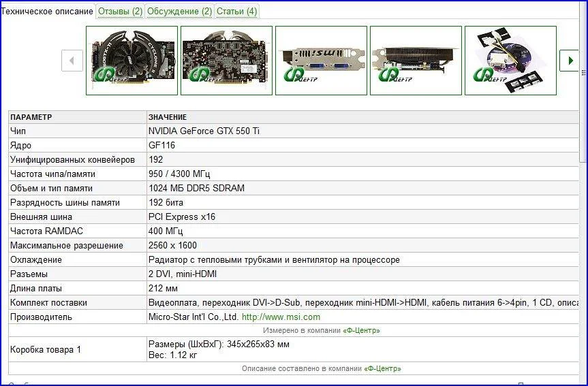The width and height of the screenshot is (588, 386).
Task: Click «Ф-Центр» link after Измерено в компании
Action: coord(362,331)
